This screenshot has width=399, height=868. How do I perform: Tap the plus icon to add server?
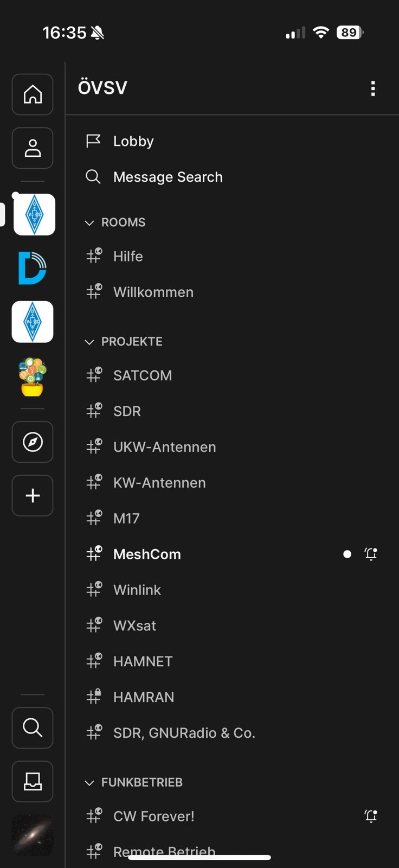[x=33, y=496]
